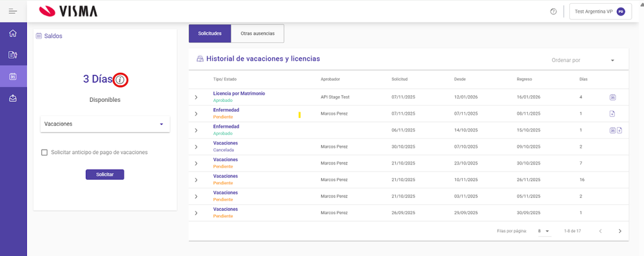This screenshot has height=256, width=644.
Task: Click the 05/11/2025 Regreso date
Action: tap(528, 197)
